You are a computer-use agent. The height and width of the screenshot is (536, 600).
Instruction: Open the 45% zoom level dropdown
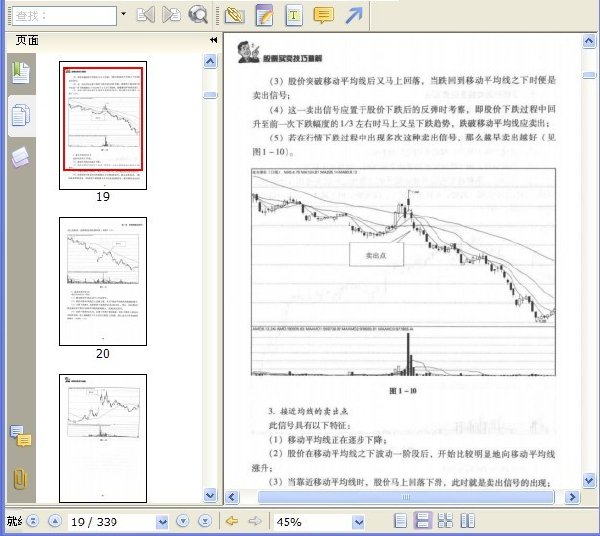point(358,522)
